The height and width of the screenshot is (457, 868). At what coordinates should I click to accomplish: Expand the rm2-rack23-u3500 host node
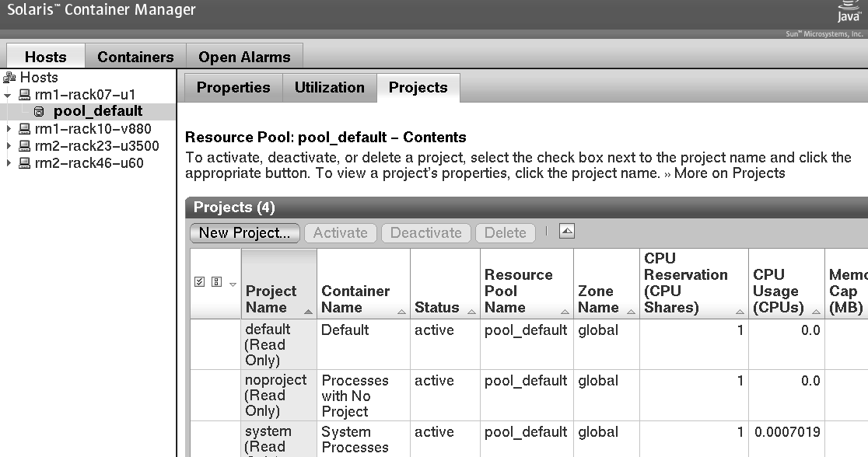point(9,146)
